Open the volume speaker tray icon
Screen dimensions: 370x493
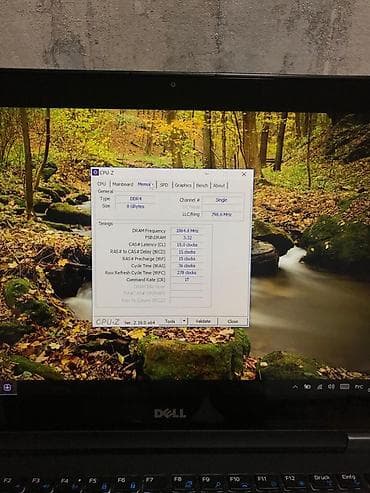(x=331, y=387)
